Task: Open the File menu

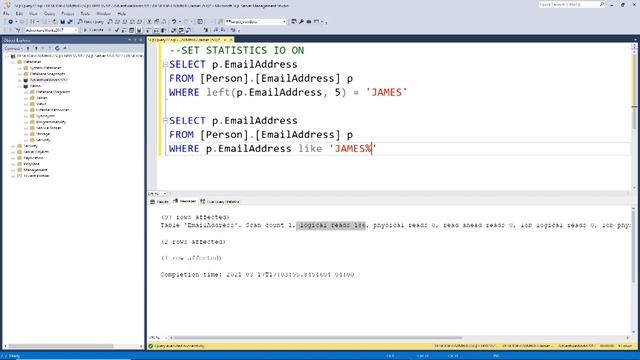Action: point(6,13)
